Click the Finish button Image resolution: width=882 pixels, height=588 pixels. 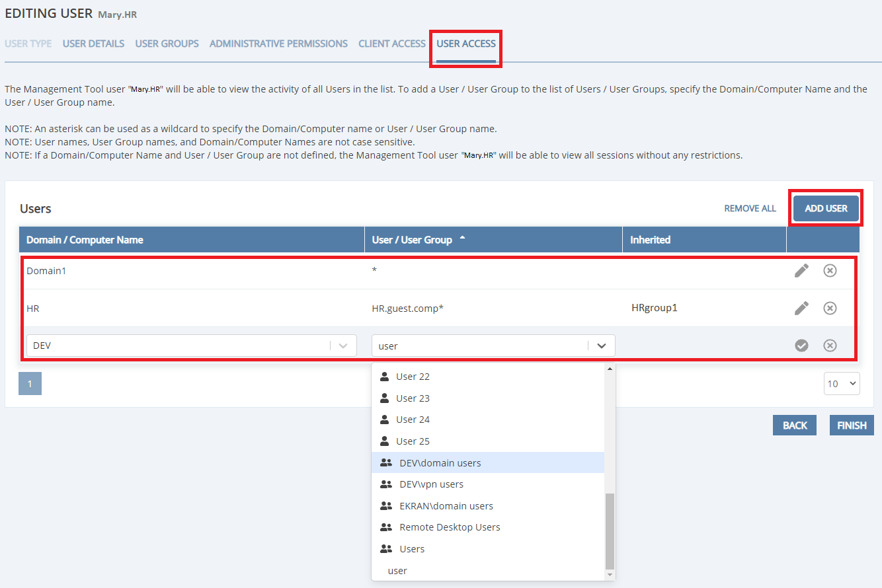tap(852, 425)
